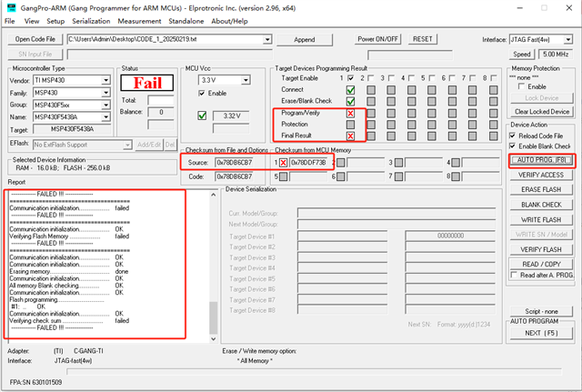
Task: Enable Target Enable checkbox for device 8
Action: click(493, 78)
